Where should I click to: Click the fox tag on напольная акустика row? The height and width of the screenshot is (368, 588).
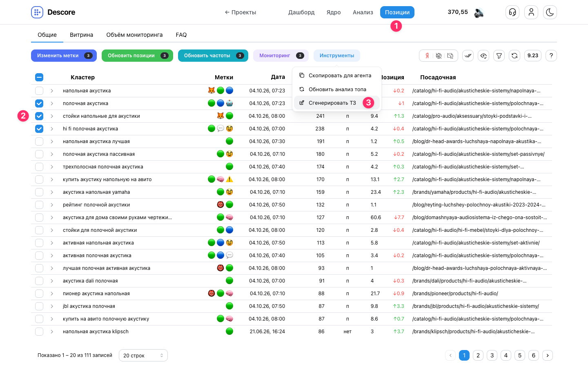(x=212, y=90)
